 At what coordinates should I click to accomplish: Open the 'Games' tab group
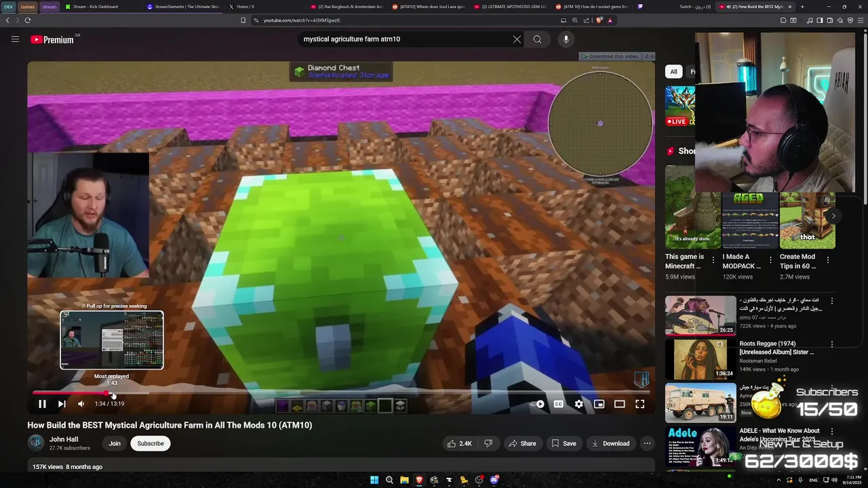point(28,7)
